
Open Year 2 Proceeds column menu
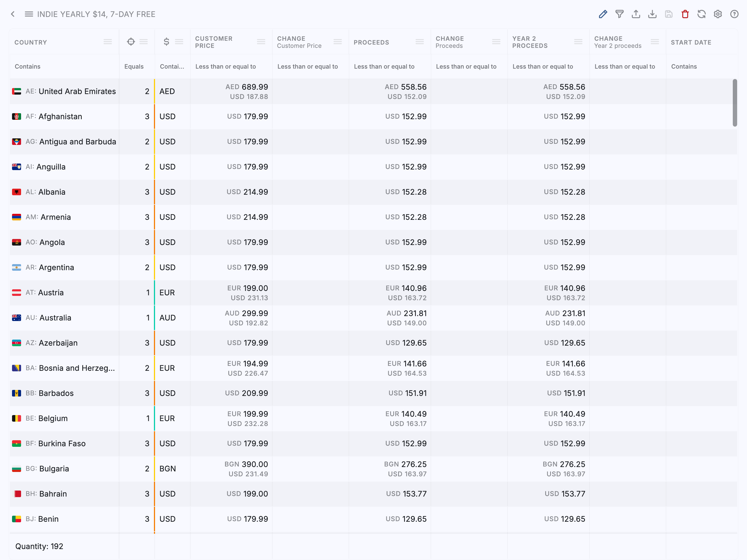(578, 42)
